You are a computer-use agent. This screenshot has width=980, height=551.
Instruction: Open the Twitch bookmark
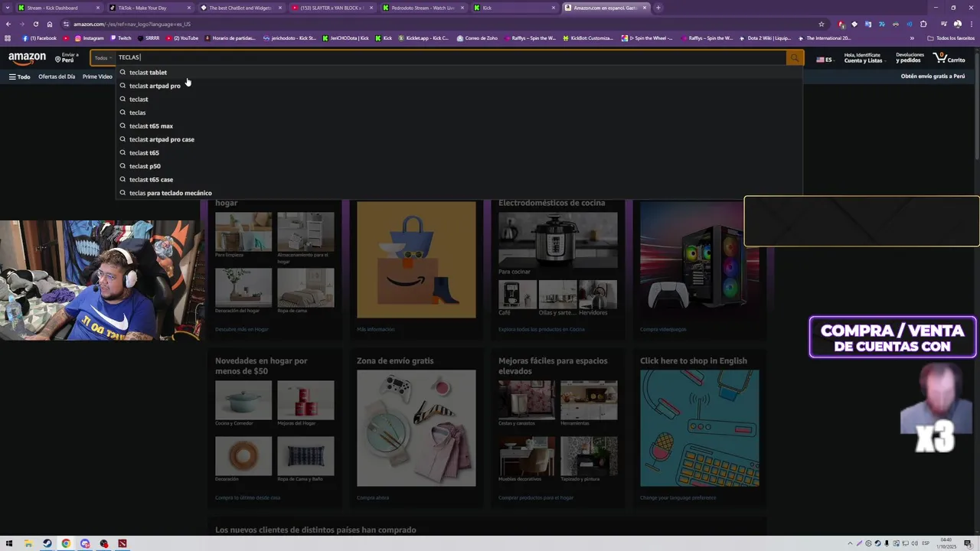(x=120, y=37)
